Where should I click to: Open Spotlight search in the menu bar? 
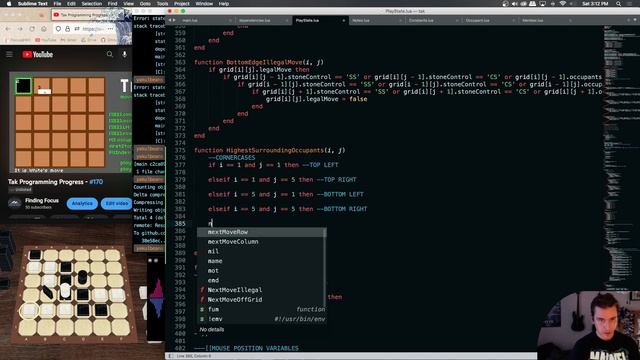coord(618,4)
